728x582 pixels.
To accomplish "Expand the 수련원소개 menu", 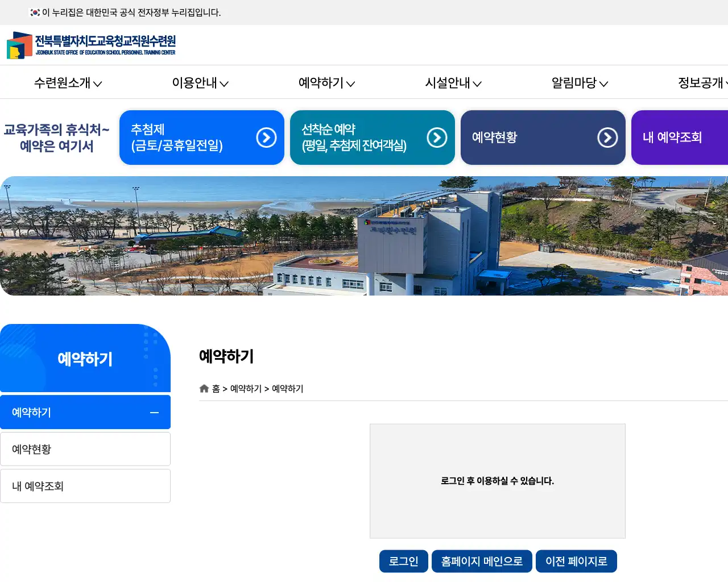I will point(68,83).
